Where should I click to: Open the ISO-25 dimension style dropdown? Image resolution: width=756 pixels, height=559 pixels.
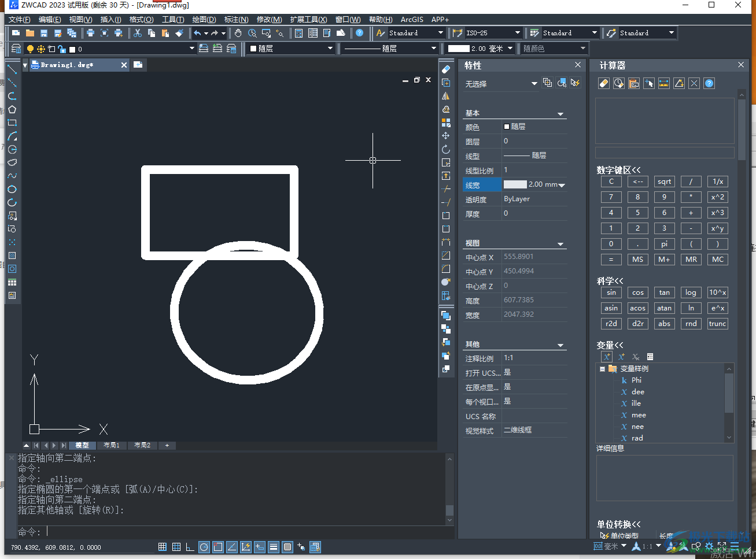[517, 33]
